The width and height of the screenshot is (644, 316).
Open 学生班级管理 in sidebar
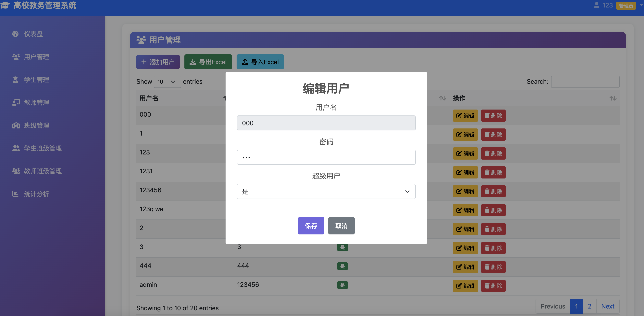(x=43, y=148)
